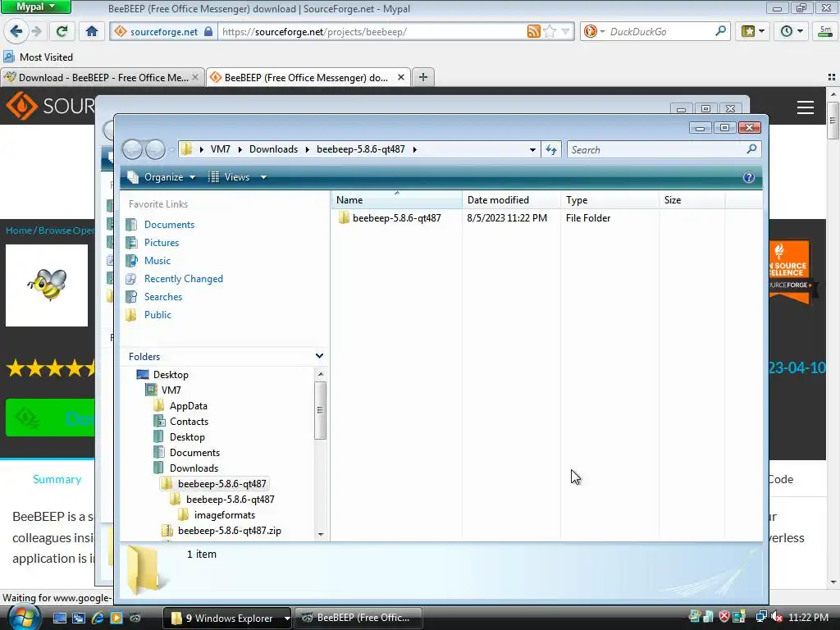Viewport: 840px width, 630px height.
Task: Click the volume muted tray icon
Action: point(777,617)
